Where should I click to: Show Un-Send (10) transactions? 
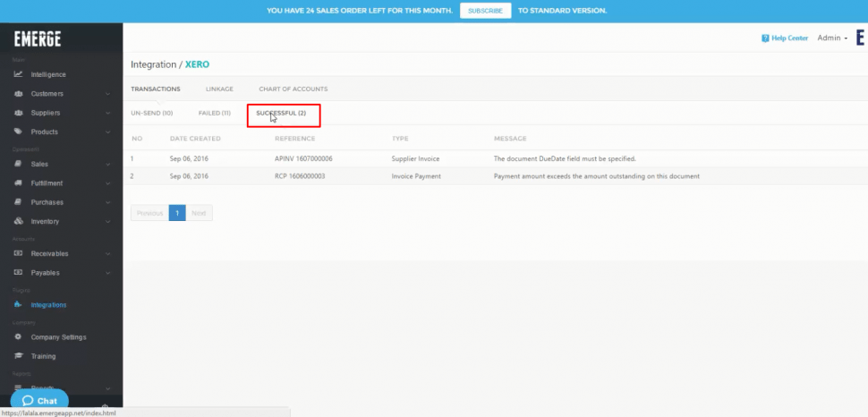pos(152,113)
